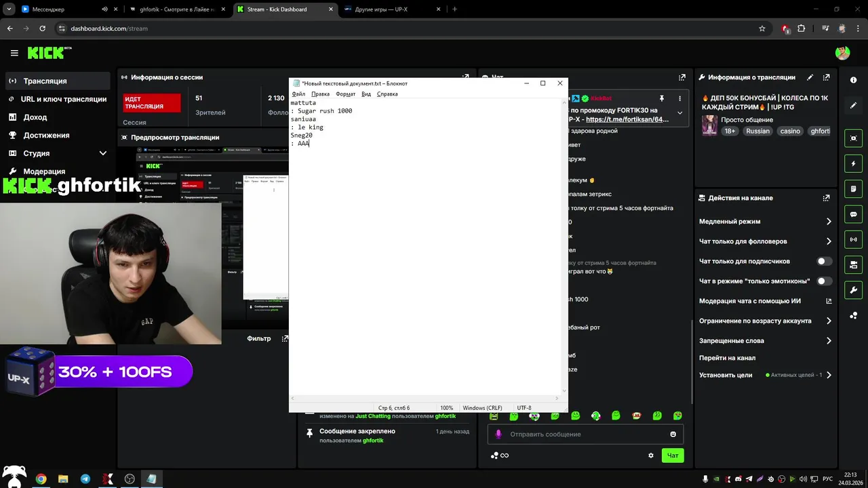Open the site info icon in address bar

click(62, 28)
